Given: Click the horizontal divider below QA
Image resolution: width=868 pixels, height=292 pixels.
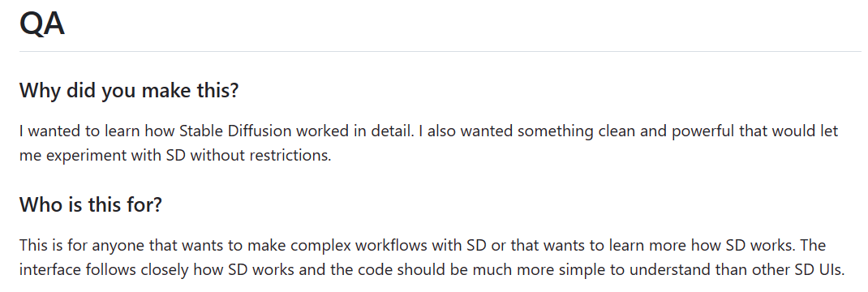Looking at the screenshot, I should 440,51.
